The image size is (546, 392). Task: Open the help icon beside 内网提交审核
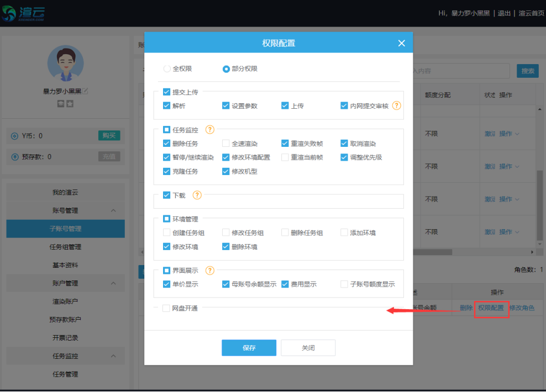pyautogui.click(x=397, y=105)
